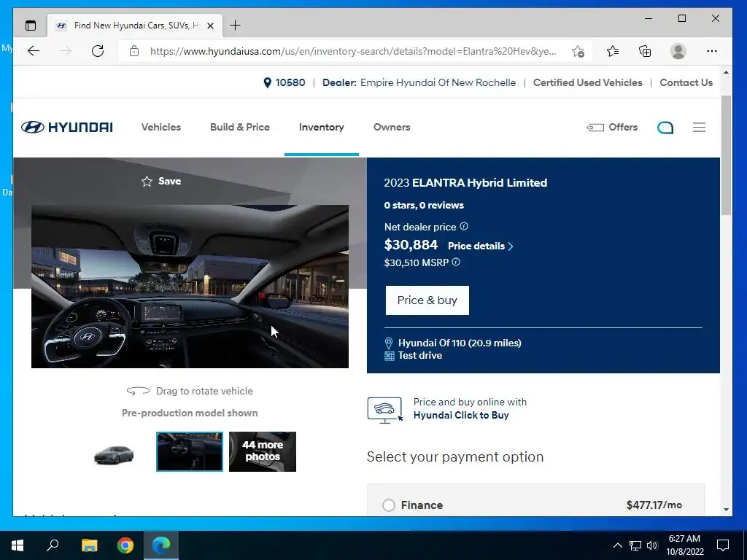Click the scrollbar down arrow
The height and width of the screenshot is (560, 747).
pyautogui.click(x=726, y=510)
